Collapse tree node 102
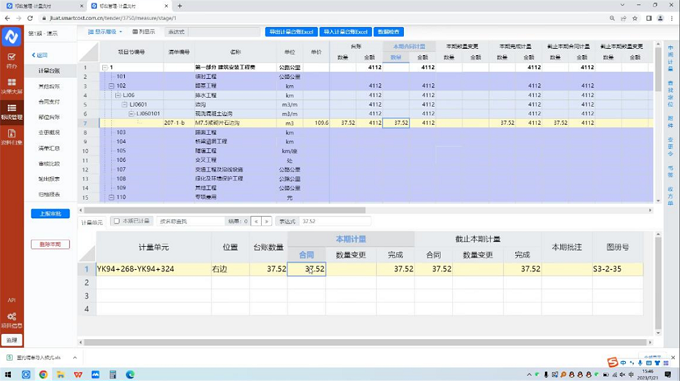This screenshot has width=680, height=381. point(111,86)
